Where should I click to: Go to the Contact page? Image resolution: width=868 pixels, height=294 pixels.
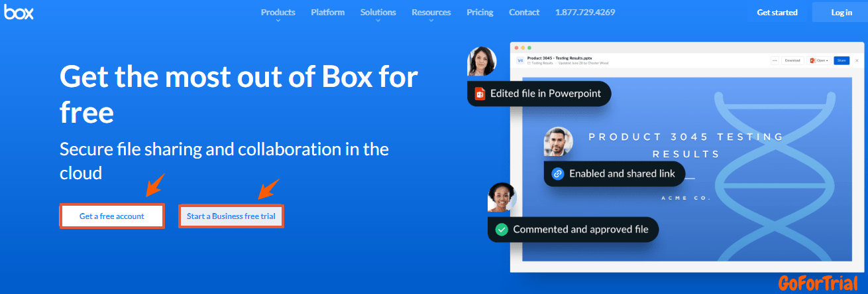524,12
